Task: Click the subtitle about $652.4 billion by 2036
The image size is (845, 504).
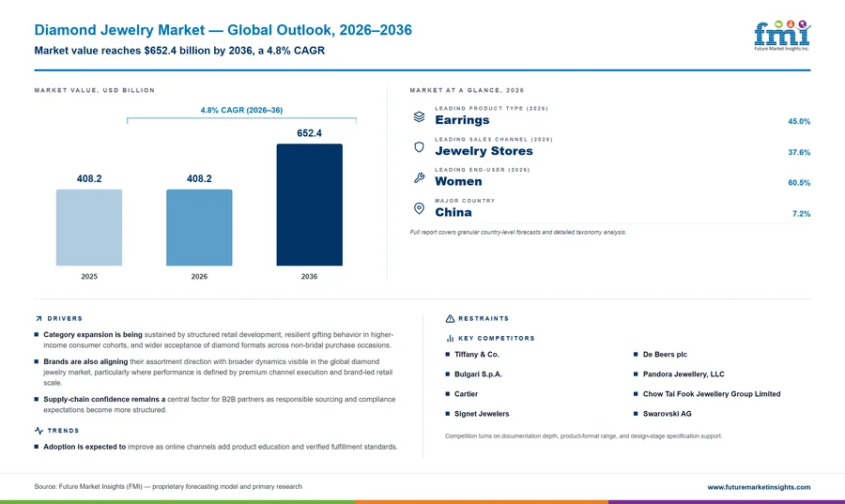Action: click(x=179, y=51)
